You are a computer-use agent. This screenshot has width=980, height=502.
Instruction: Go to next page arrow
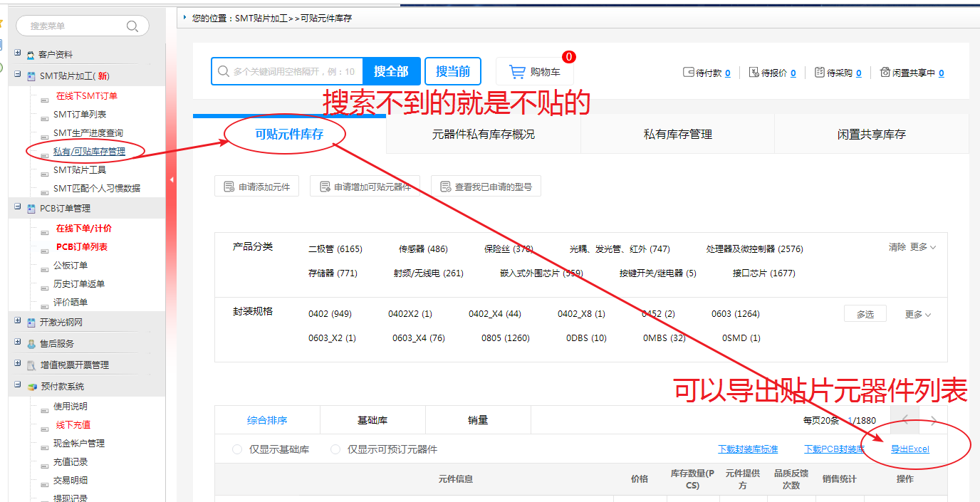coord(934,420)
